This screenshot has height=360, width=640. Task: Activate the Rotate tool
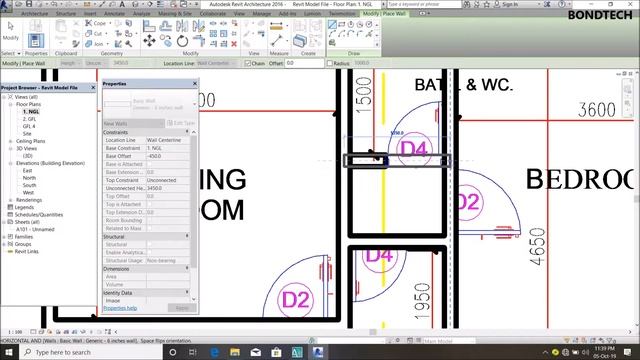182,41
